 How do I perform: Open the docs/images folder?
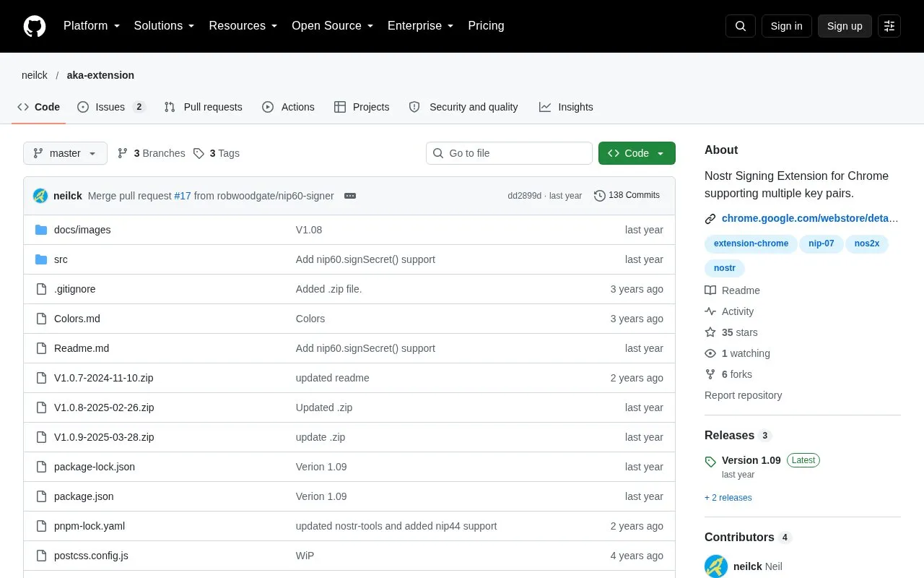click(82, 230)
